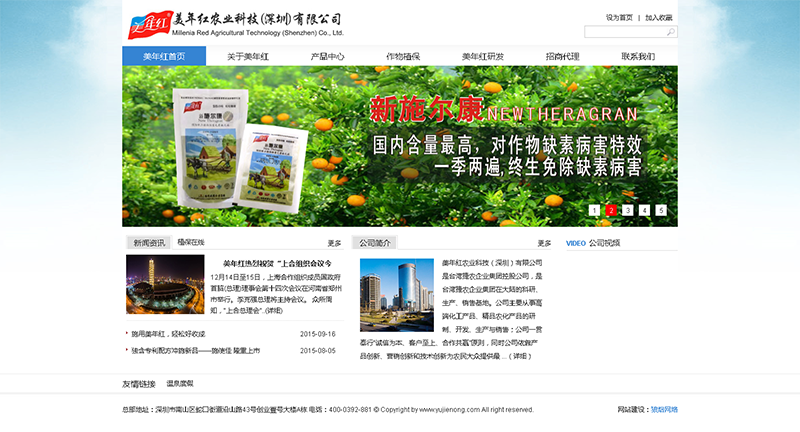Viewport: 800px width, 432px height.
Task: Open 关于美年红 menu item
Action: coord(247,57)
